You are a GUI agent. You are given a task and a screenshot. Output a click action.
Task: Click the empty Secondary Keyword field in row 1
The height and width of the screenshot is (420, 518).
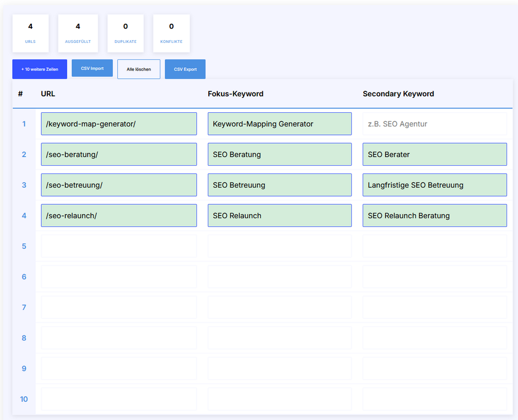tap(434, 123)
